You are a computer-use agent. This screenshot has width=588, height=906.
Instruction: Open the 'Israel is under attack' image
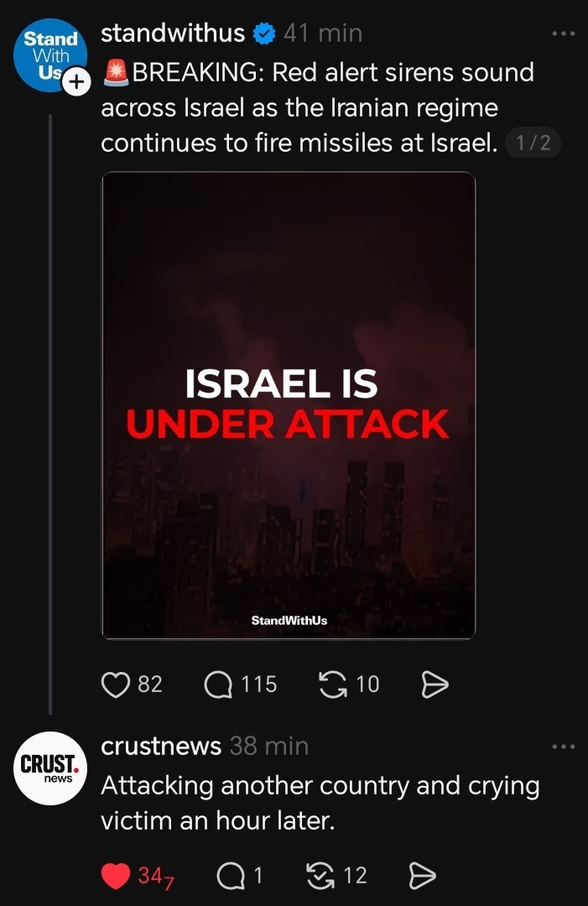pyautogui.click(x=289, y=405)
